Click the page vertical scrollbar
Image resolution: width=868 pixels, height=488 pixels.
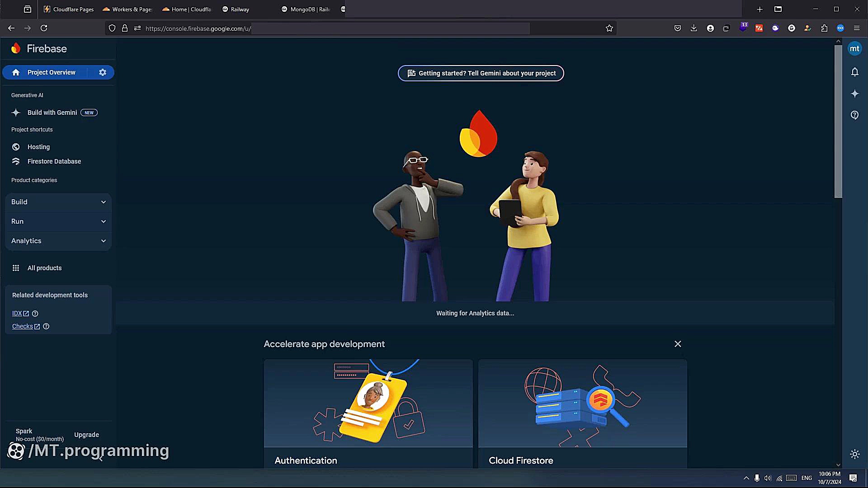click(838, 121)
